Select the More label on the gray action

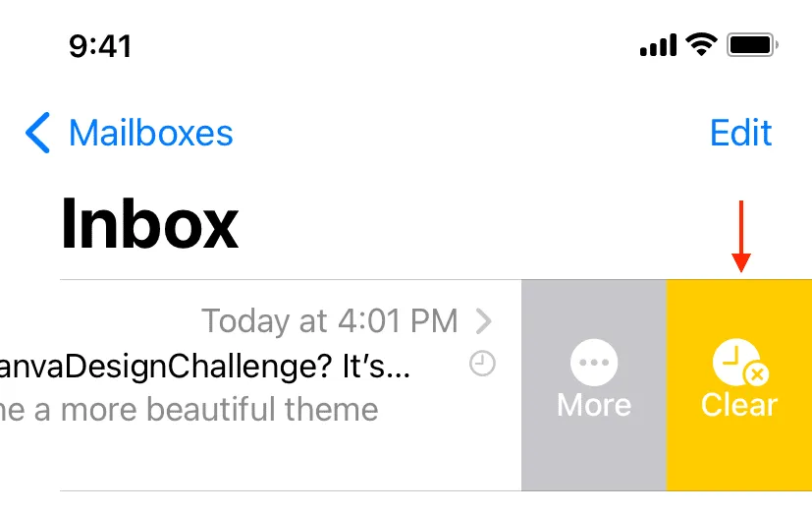coord(594,405)
